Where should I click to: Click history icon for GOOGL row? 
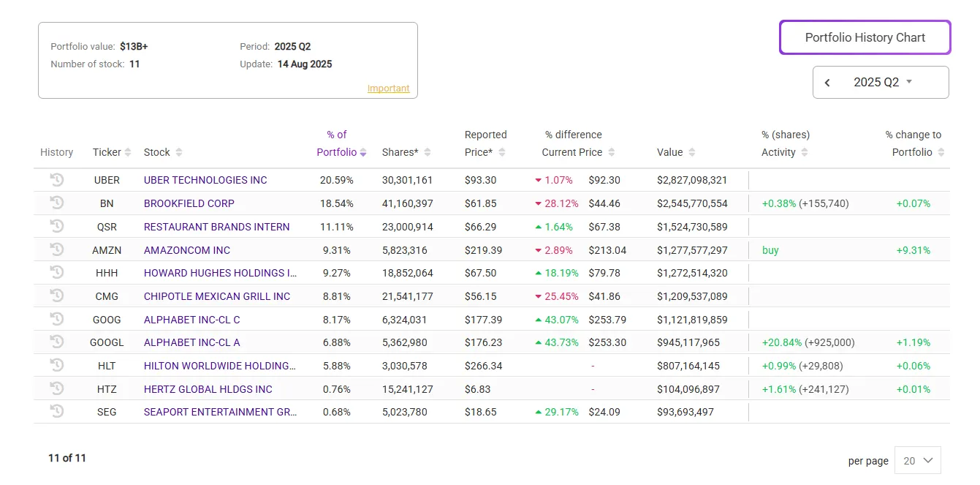click(56, 342)
